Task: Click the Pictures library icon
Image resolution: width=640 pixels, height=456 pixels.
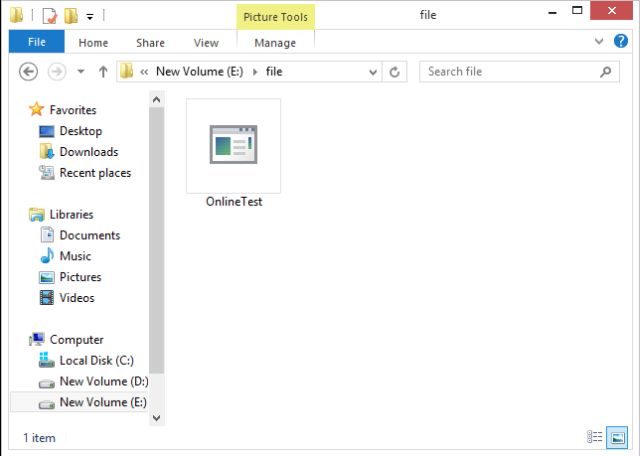Action: coord(47,277)
